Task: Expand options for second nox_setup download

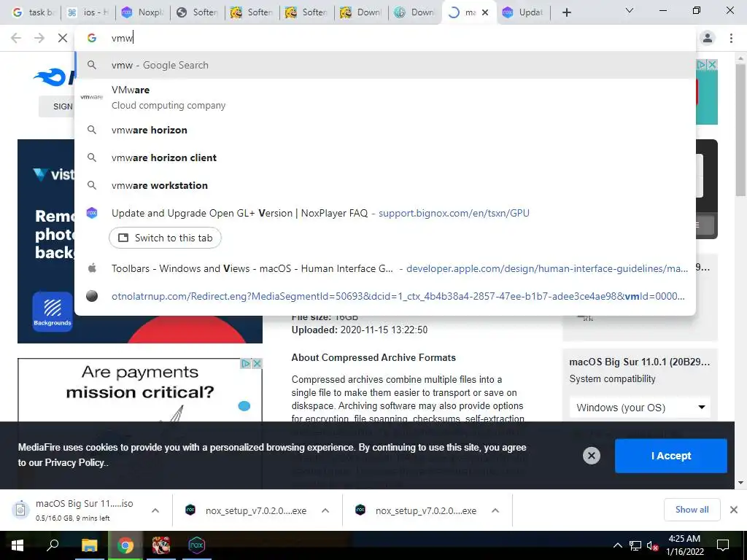Action: (495, 510)
